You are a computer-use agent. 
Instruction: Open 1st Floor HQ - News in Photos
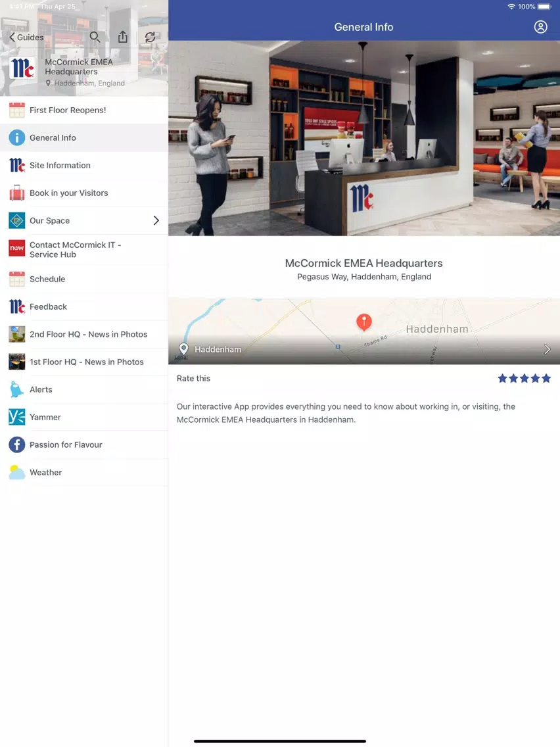[x=84, y=362]
